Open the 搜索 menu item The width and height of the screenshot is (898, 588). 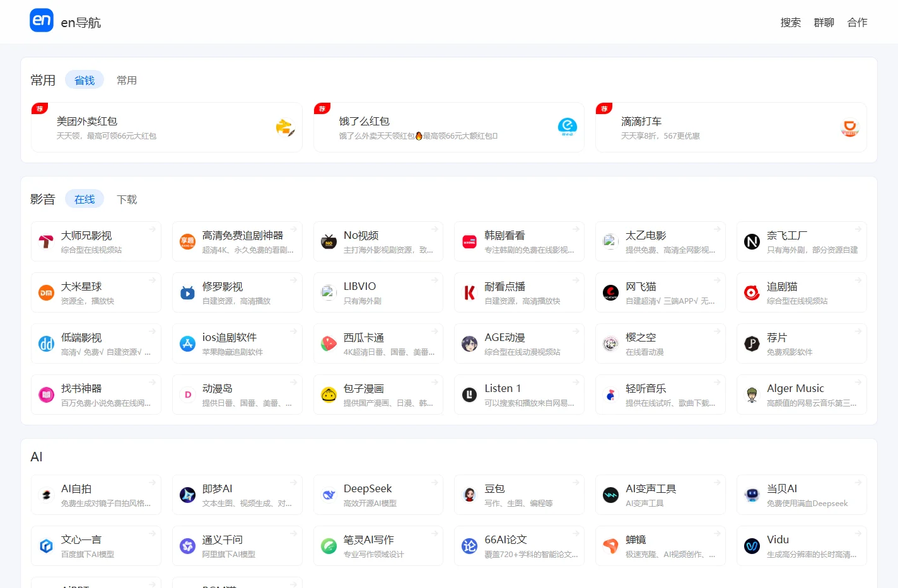click(x=790, y=23)
